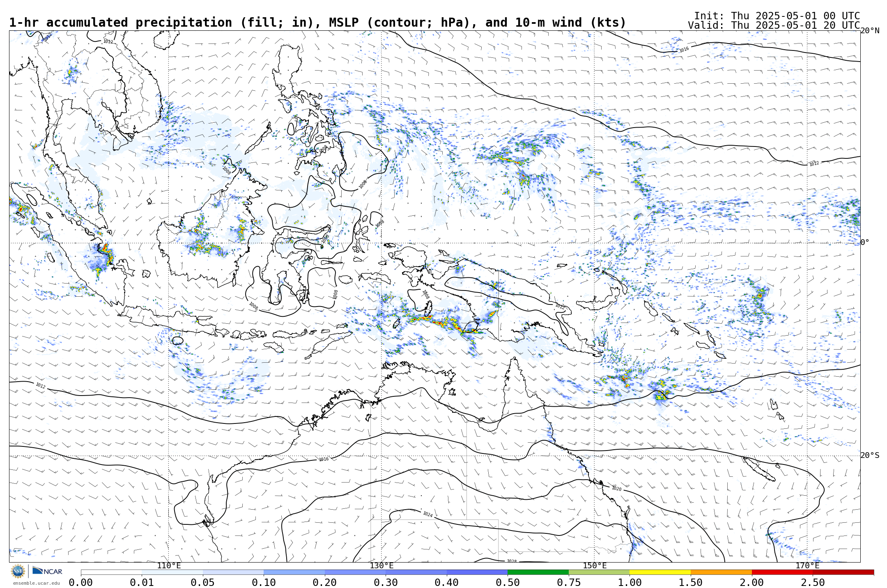
Task: Click the 0.01 colorbar tick label
Action: click(x=142, y=583)
